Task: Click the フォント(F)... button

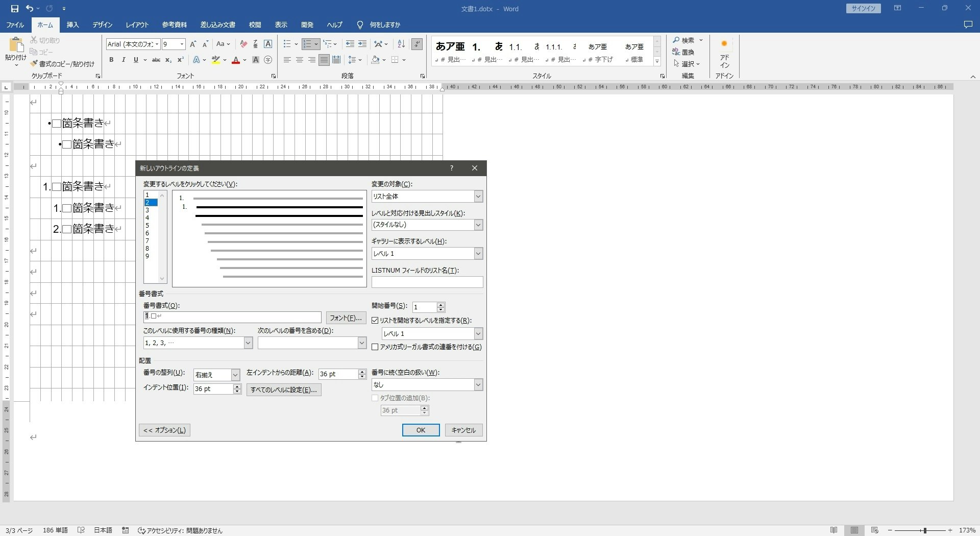Action: coord(346,318)
